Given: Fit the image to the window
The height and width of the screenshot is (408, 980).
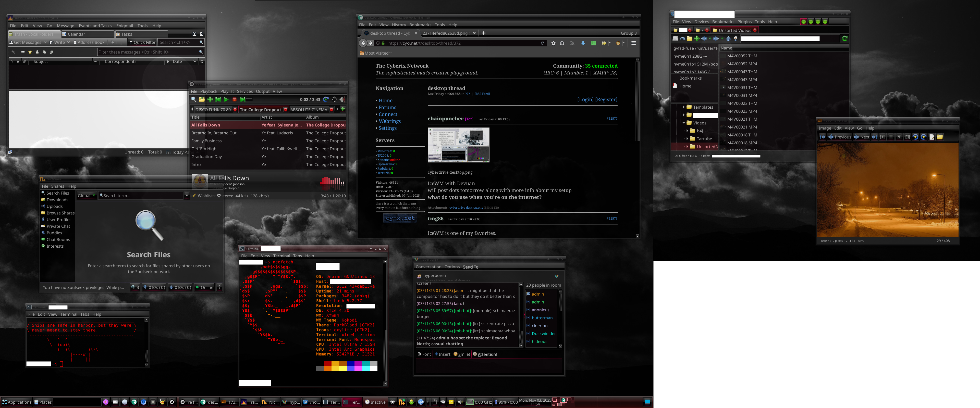Looking at the screenshot, I should [x=907, y=137].
